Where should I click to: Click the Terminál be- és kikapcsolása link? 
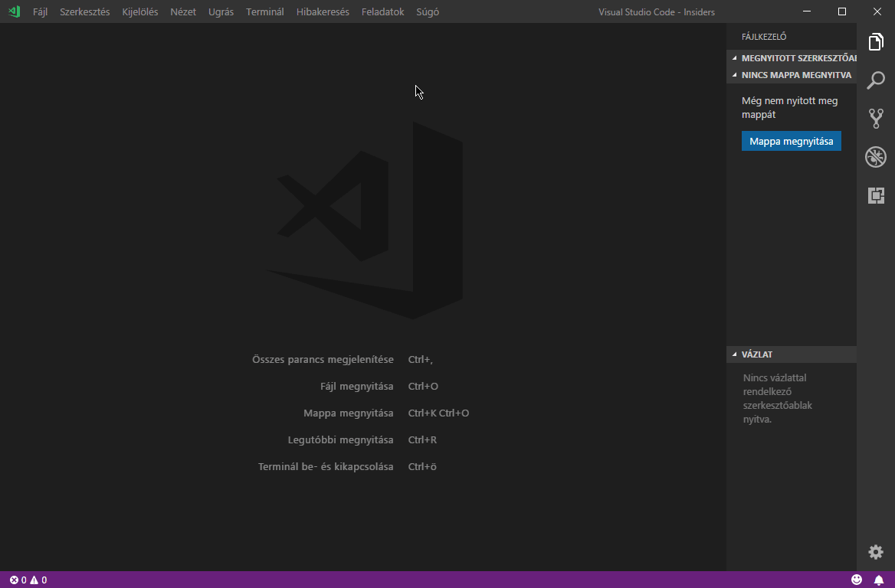324,466
